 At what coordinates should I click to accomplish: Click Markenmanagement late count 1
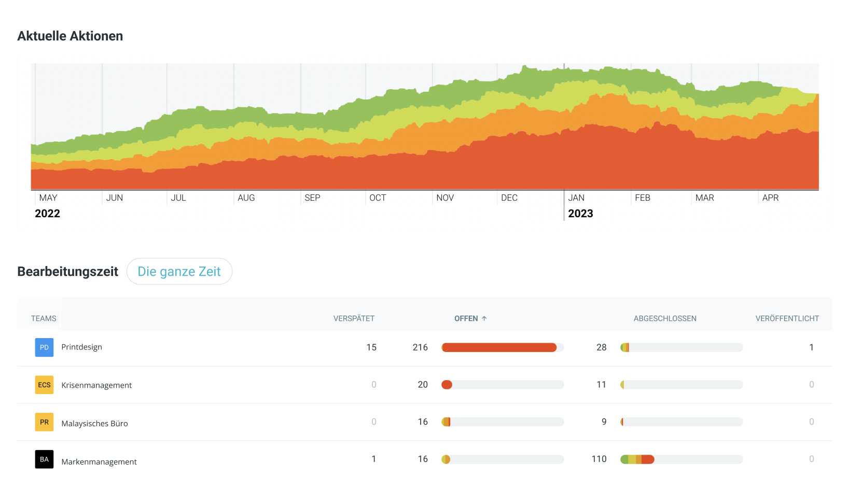point(374,459)
